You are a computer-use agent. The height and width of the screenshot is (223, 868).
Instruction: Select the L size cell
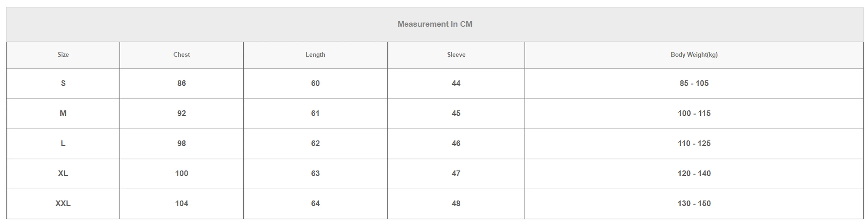(63, 143)
